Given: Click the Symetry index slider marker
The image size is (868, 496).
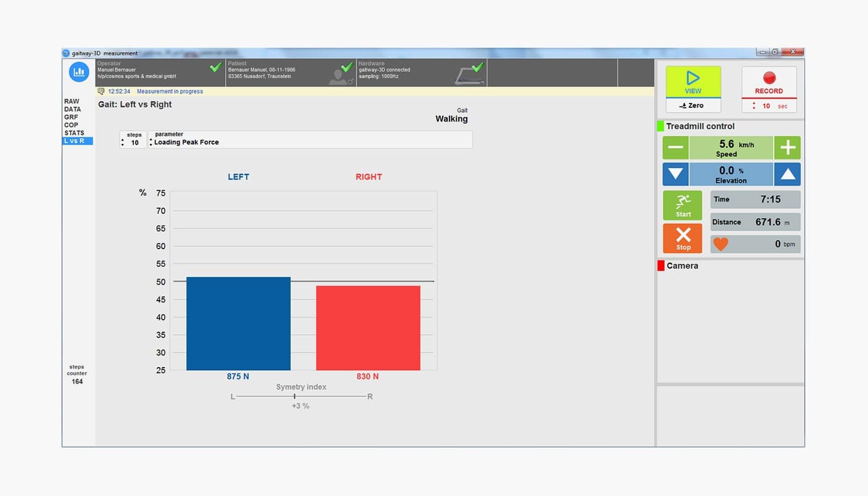Looking at the screenshot, I should pos(294,396).
